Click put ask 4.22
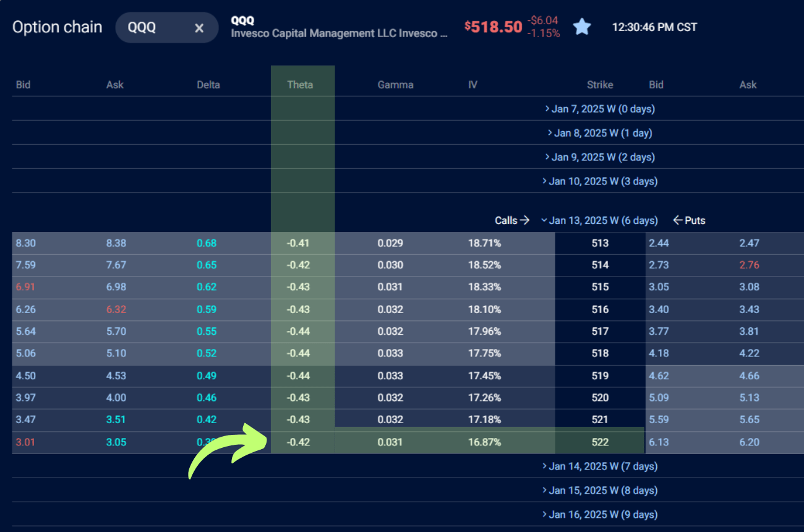Screen dimensions: 804x532 [749, 353]
